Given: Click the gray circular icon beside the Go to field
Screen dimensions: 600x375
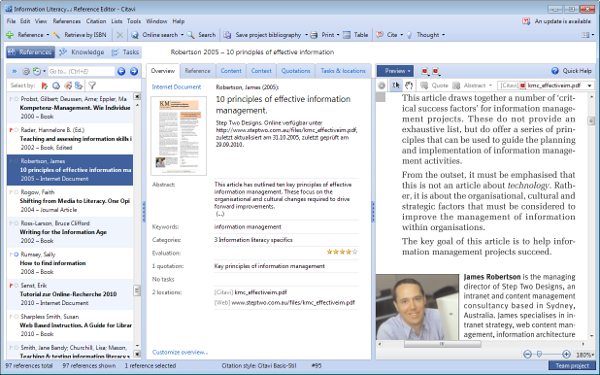Looking at the screenshot, I should [x=26, y=71].
